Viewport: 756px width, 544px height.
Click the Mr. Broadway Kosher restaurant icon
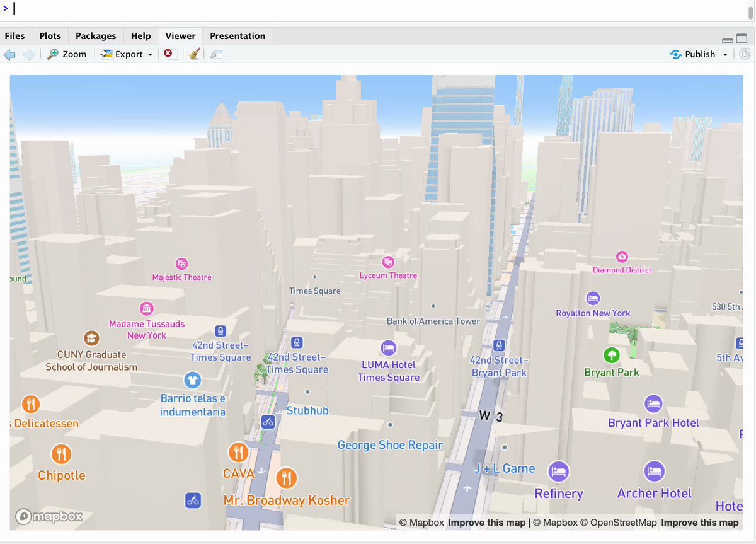tap(287, 478)
